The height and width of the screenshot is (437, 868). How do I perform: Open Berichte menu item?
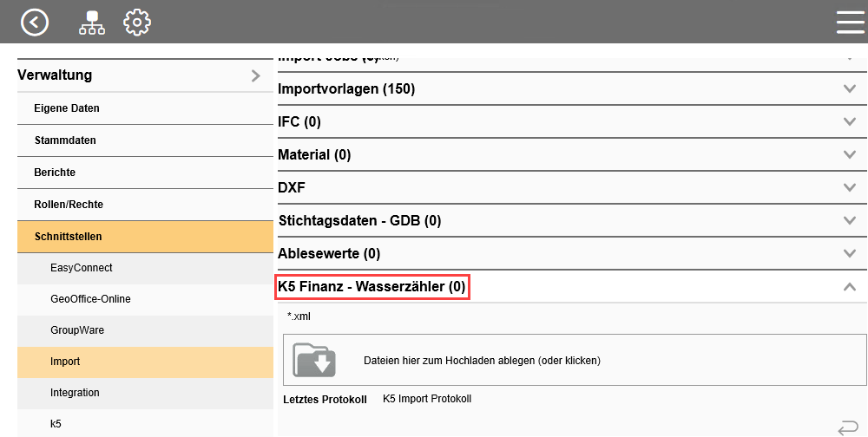[146, 173]
